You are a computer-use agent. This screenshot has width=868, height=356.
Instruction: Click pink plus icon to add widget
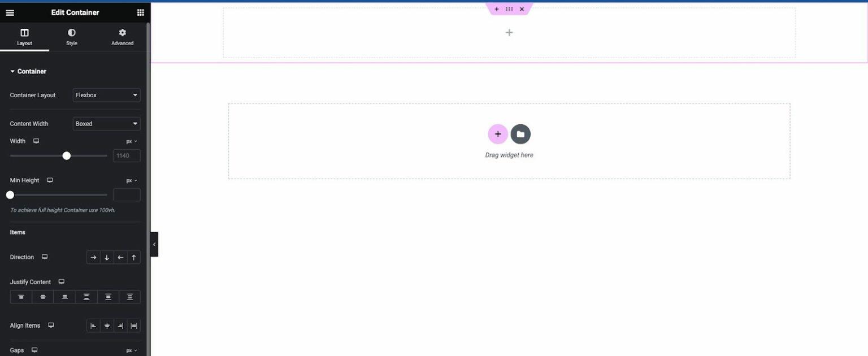[497, 134]
